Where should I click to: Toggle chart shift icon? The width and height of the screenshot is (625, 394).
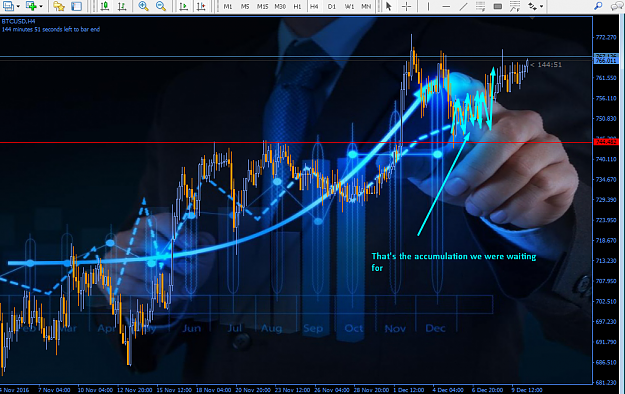[x=201, y=6]
